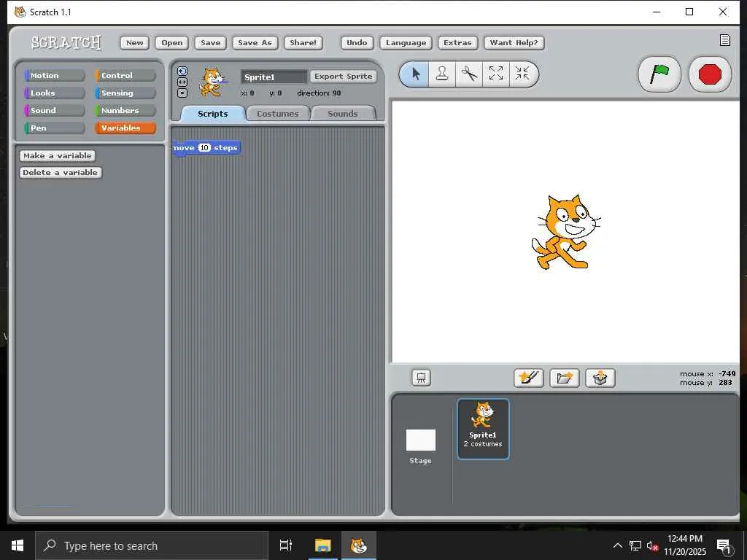The width and height of the screenshot is (747, 560).
Task: Switch to the Costumes tab
Action: point(278,114)
